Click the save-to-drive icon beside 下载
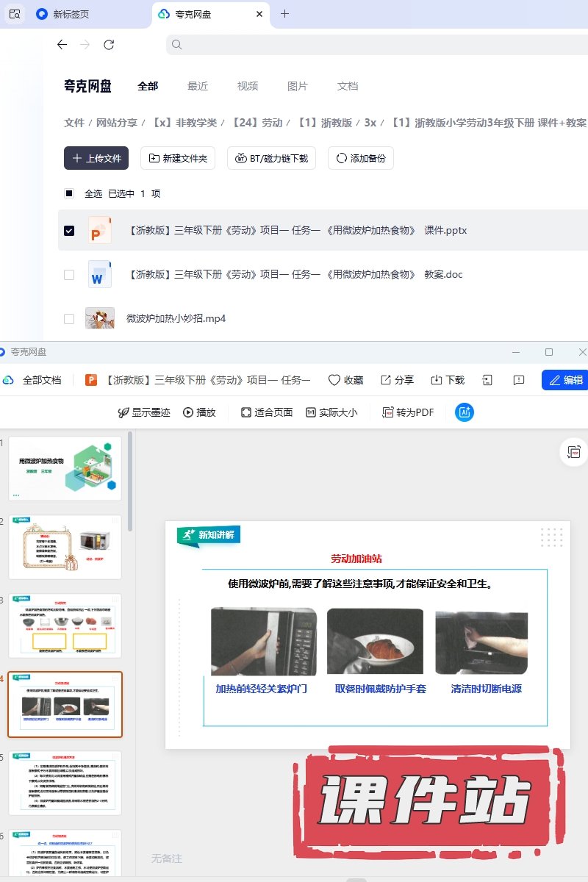 487,380
